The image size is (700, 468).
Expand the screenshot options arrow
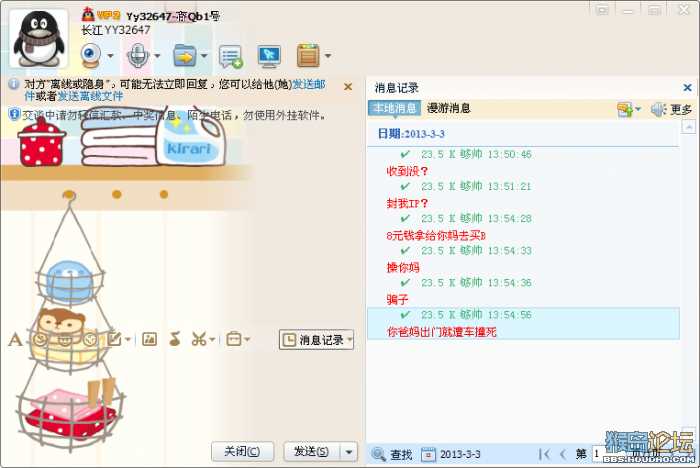pyautogui.click(x=212, y=340)
